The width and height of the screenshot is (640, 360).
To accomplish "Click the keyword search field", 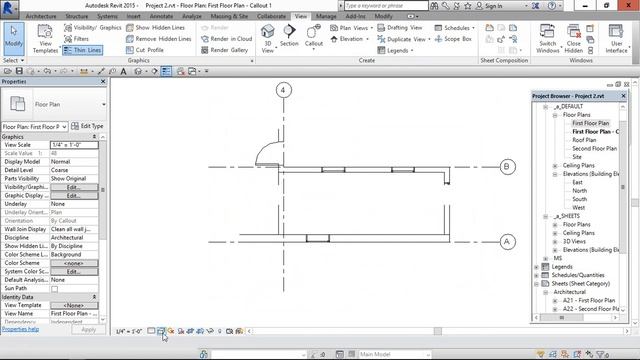I will coord(386,6).
